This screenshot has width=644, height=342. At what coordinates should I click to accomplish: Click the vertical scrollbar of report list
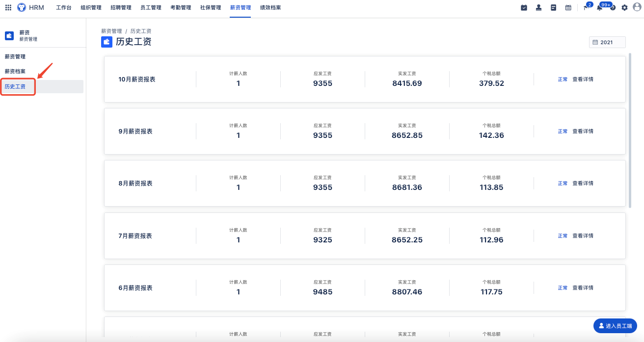pos(630,130)
